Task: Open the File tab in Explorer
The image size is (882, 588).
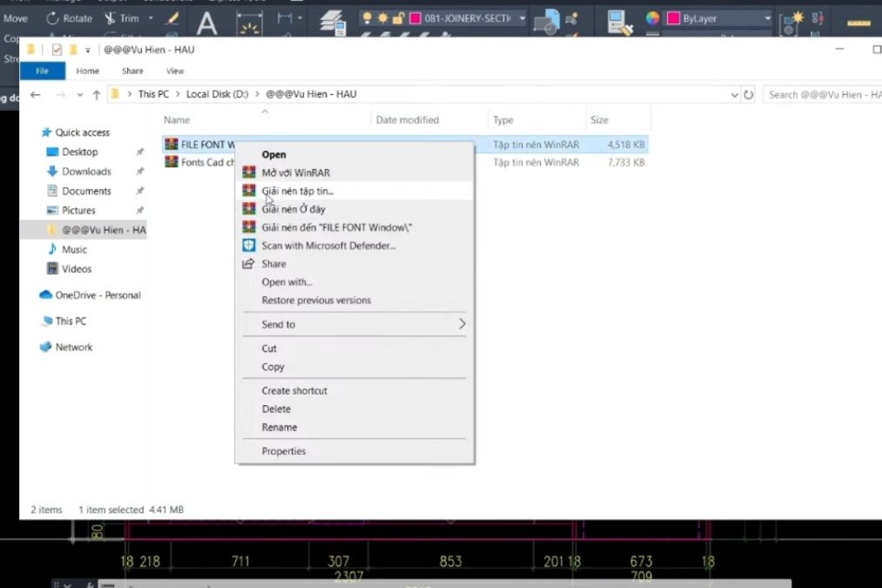Action: click(x=42, y=71)
